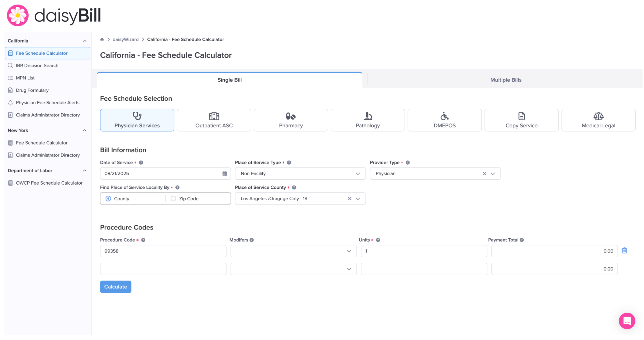
Task: Open the first Modifiers dropdown
Action: [x=293, y=251]
